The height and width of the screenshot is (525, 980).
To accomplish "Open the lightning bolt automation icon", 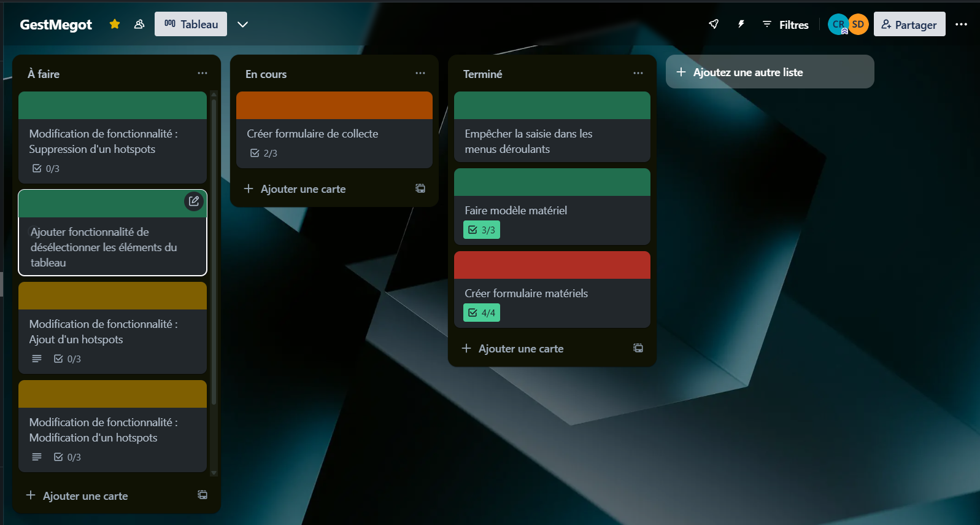I will click(741, 24).
